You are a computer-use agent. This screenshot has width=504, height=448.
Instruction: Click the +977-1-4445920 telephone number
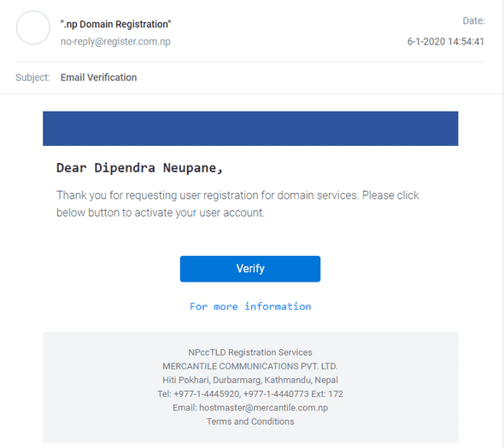(x=207, y=393)
